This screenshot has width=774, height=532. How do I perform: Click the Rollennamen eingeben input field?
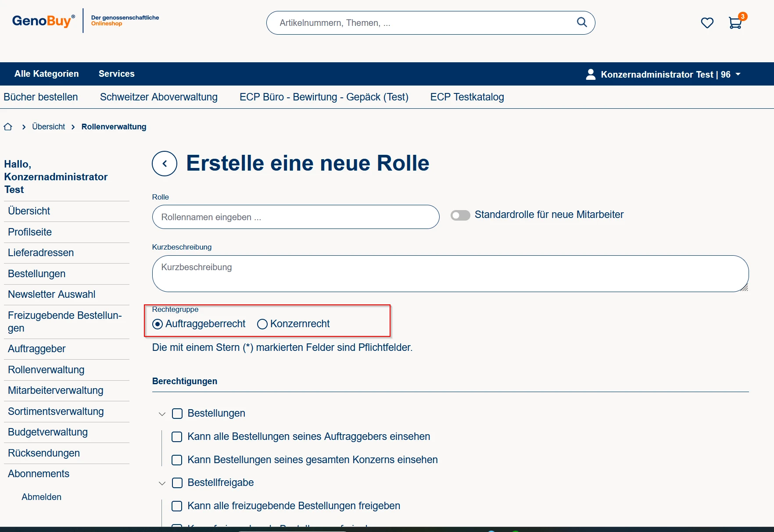click(x=295, y=217)
